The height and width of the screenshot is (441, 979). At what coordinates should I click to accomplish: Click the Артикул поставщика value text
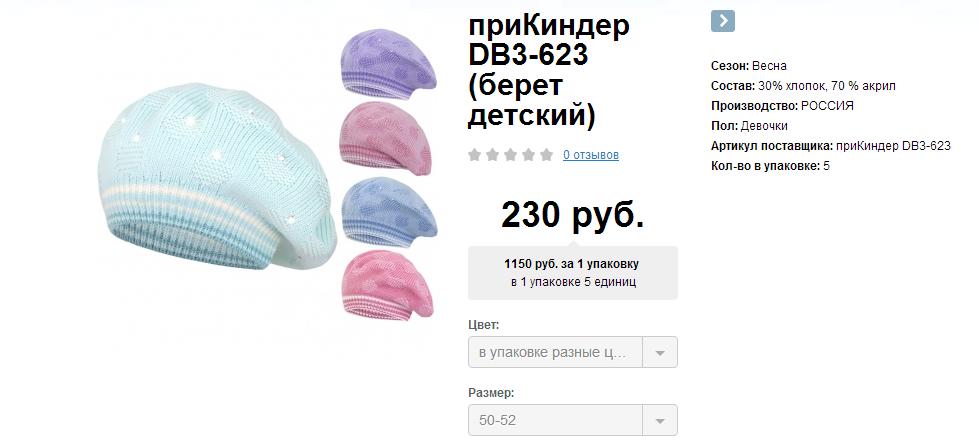tap(893, 146)
